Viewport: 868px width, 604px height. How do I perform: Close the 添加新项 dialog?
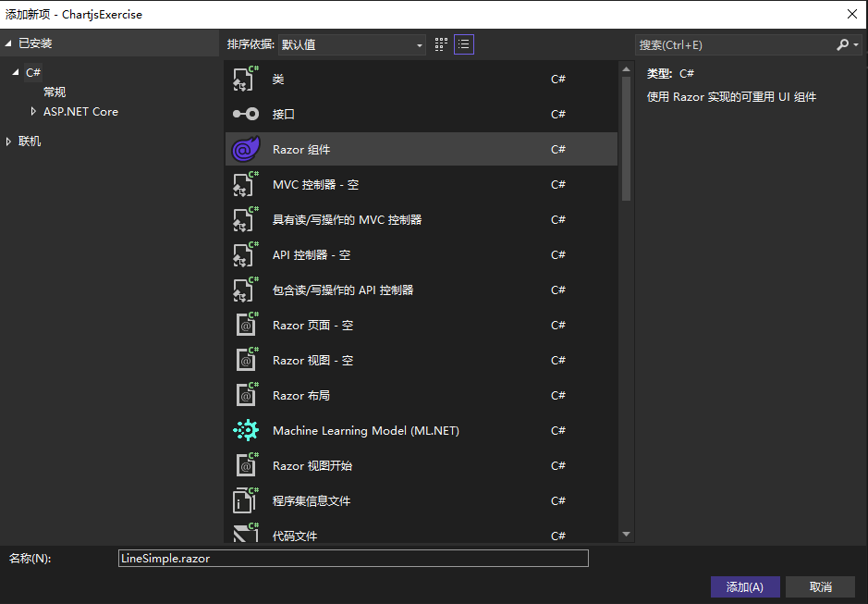(852, 15)
